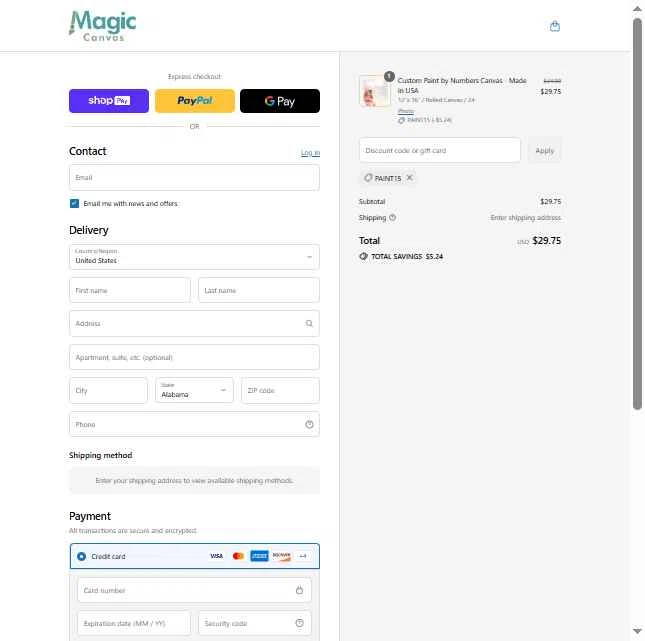Click the Mastercard logo

click(238, 556)
